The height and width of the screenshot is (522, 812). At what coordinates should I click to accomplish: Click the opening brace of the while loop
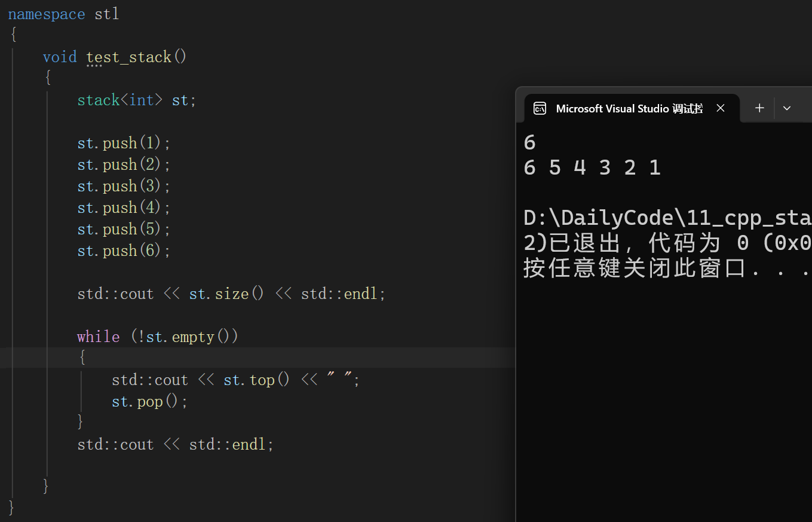(82, 358)
